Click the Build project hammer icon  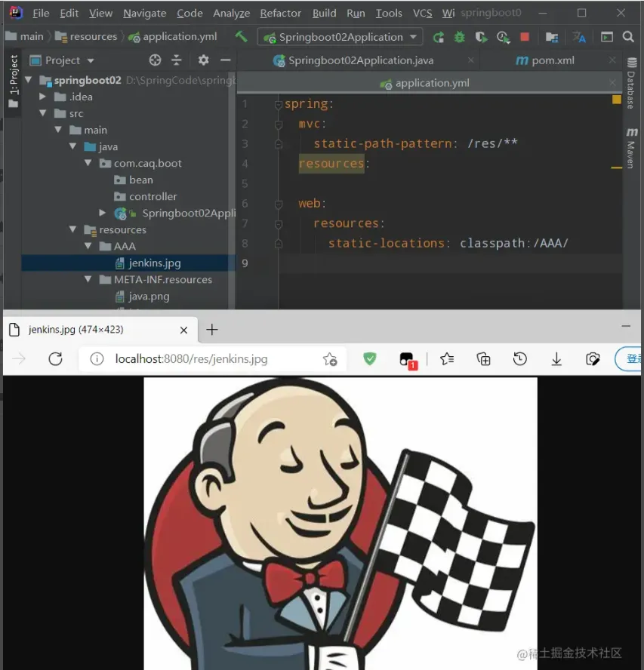click(x=241, y=37)
